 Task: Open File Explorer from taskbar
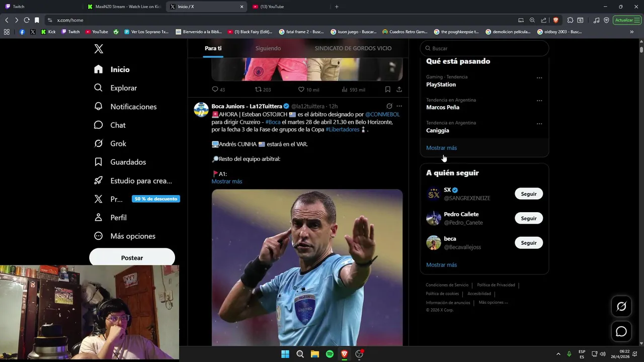click(315, 354)
